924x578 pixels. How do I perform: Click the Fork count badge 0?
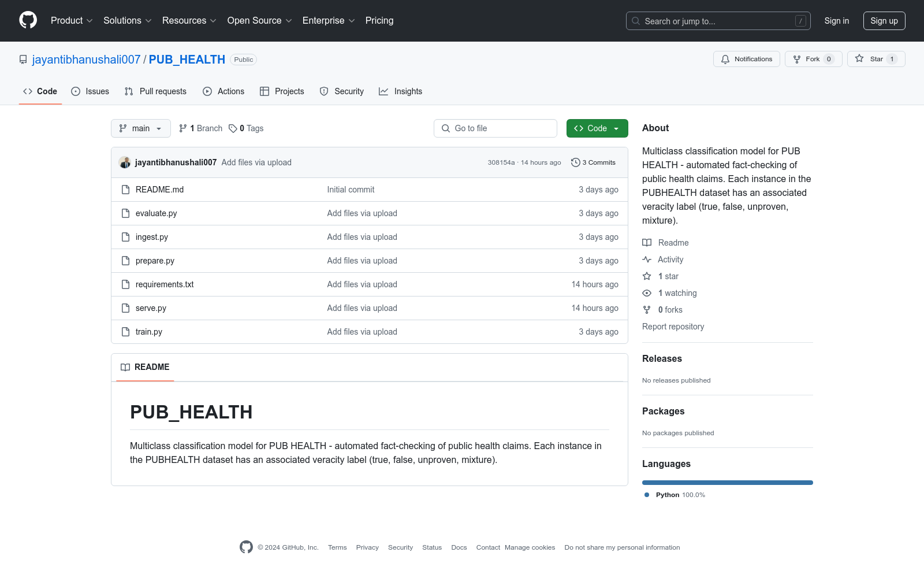(829, 59)
